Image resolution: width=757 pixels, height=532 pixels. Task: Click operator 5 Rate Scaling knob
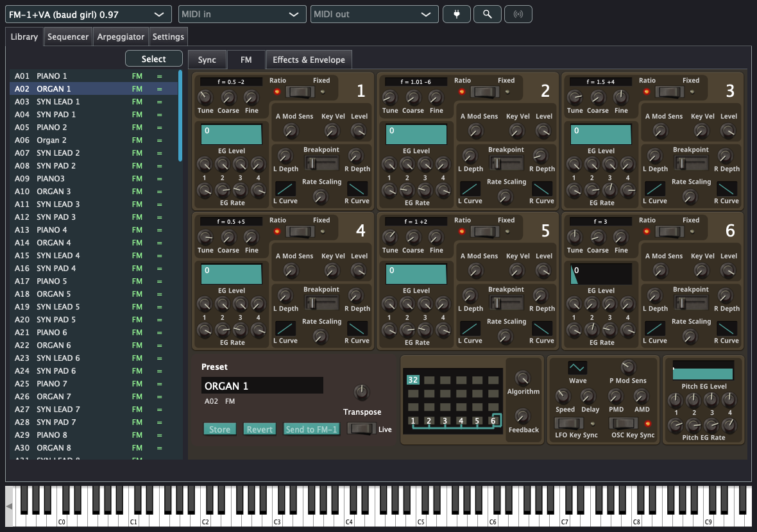(506, 336)
